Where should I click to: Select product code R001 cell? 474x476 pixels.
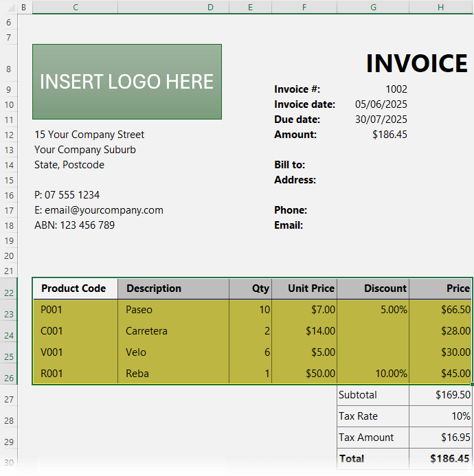[x=76, y=374]
